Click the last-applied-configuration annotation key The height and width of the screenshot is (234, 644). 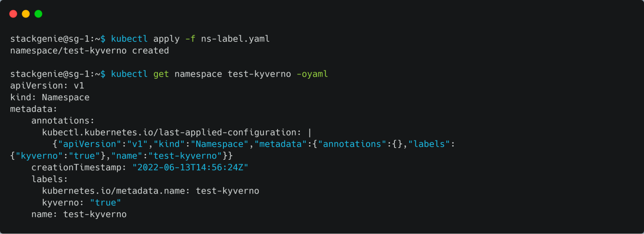coord(172,133)
